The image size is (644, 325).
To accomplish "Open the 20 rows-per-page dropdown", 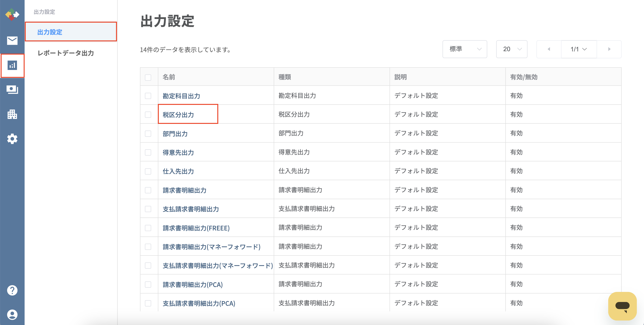I will coord(511,49).
